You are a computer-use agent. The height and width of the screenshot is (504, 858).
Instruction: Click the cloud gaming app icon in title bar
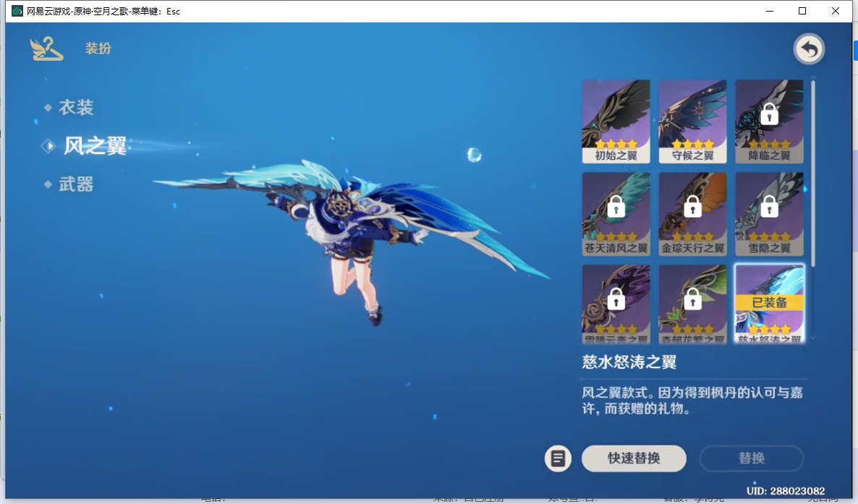(x=17, y=11)
